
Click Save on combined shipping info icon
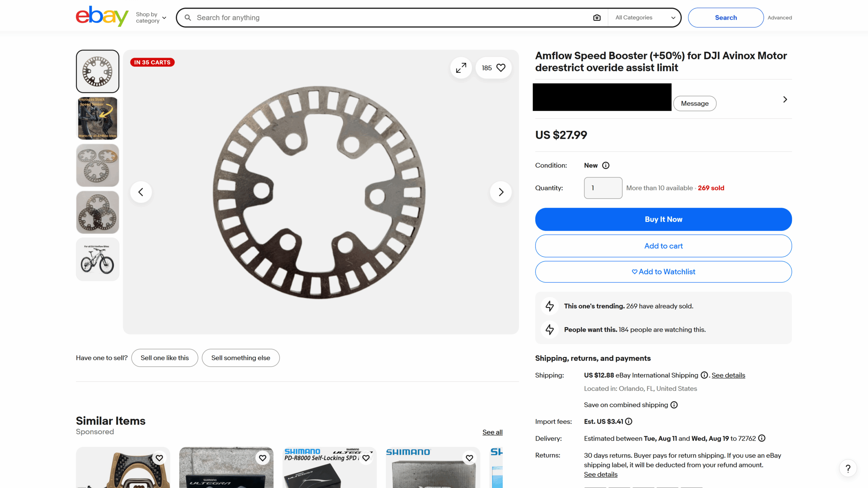pos(674,405)
